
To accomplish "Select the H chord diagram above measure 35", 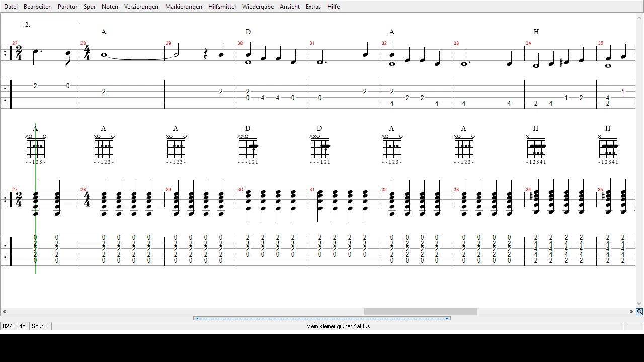I will tap(608, 149).
